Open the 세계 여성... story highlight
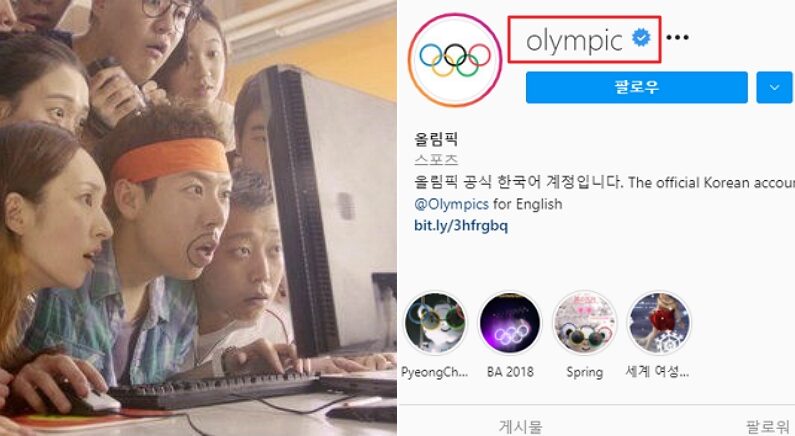 pos(659,323)
